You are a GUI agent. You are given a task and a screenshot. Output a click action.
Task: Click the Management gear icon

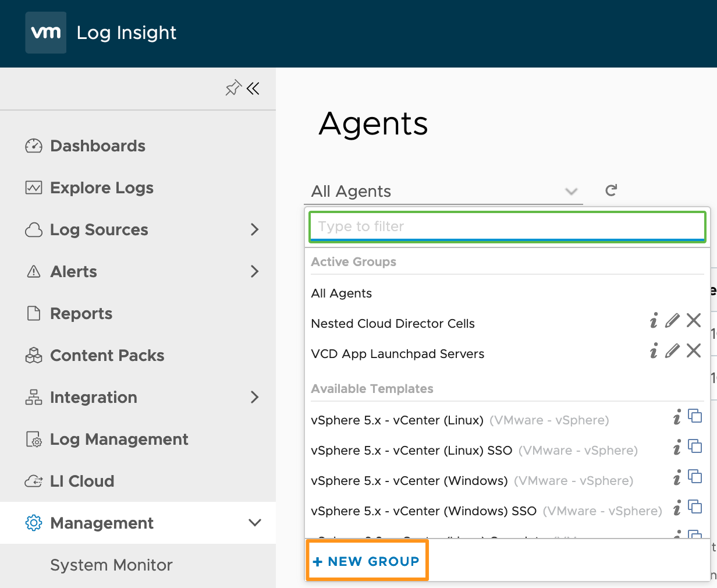click(34, 523)
